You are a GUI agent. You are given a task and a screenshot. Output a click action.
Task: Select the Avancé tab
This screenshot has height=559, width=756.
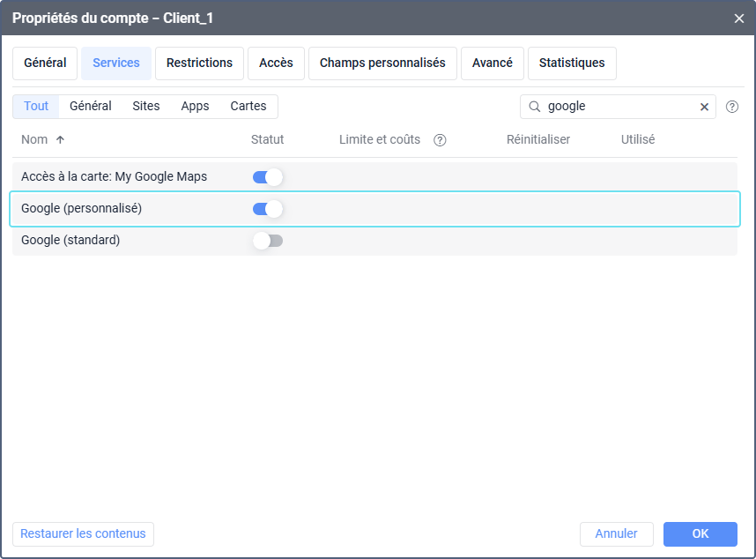492,63
